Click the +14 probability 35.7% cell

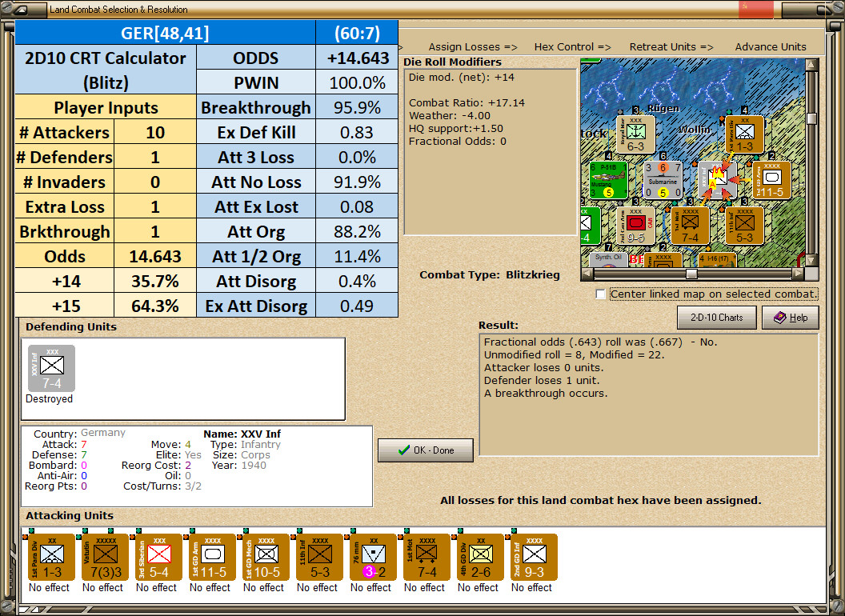click(x=155, y=282)
